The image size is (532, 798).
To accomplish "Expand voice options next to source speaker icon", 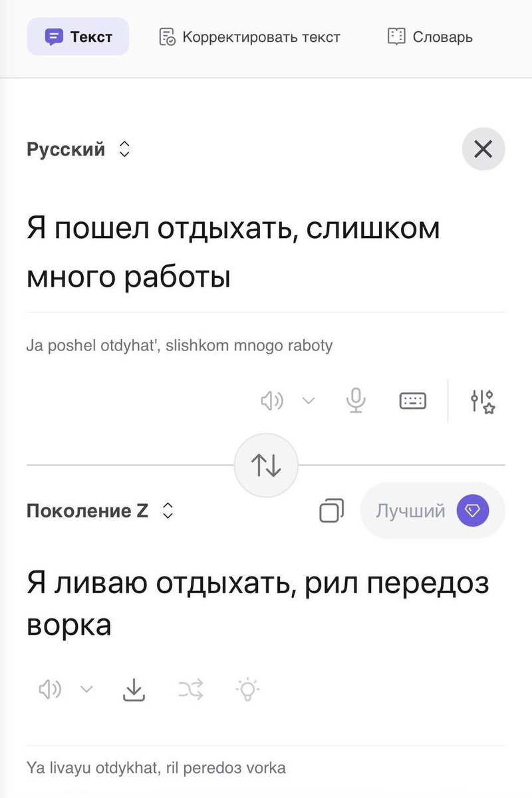I will point(307,400).
